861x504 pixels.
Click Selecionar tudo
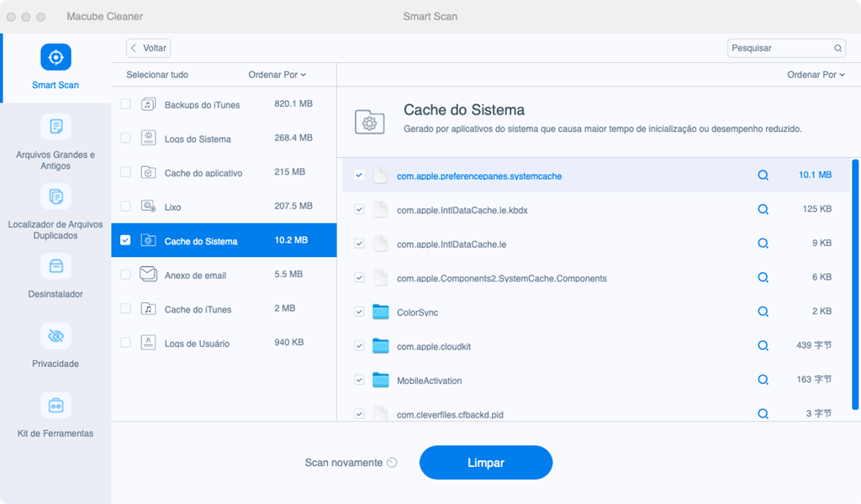tap(157, 75)
